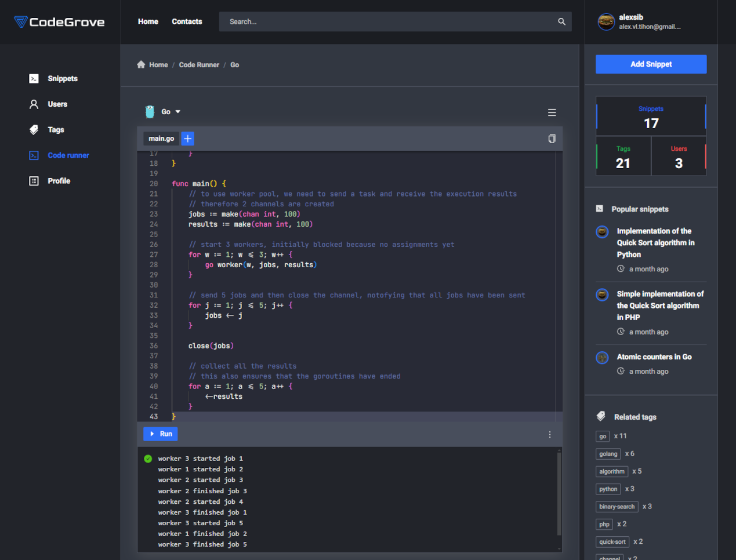736x560 pixels.
Task: Open the Snippets 17 stat card
Action: tap(651, 117)
